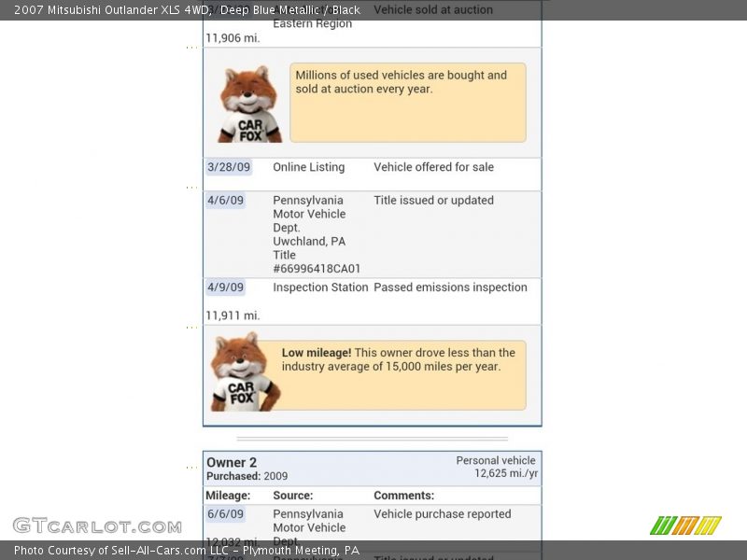This screenshot has width=747, height=560.
Task: Click the Title #66996418CA01 text
Action: click(x=317, y=262)
